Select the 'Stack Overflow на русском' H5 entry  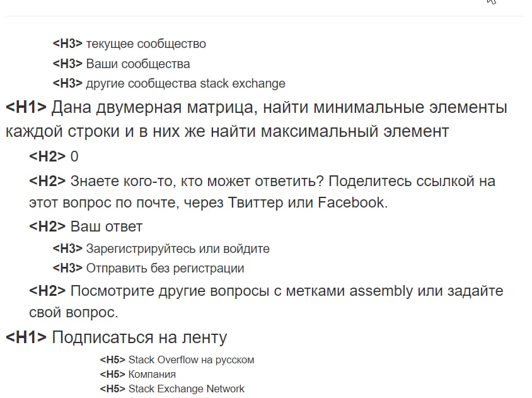click(x=191, y=360)
